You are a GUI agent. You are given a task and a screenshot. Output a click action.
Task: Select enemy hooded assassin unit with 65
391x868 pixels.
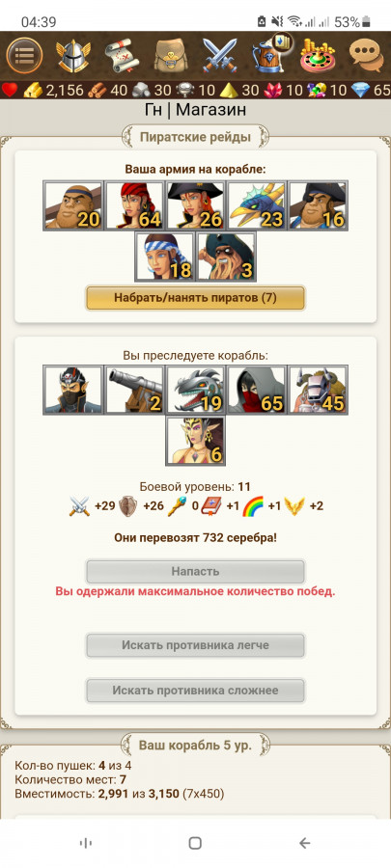coord(257,390)
